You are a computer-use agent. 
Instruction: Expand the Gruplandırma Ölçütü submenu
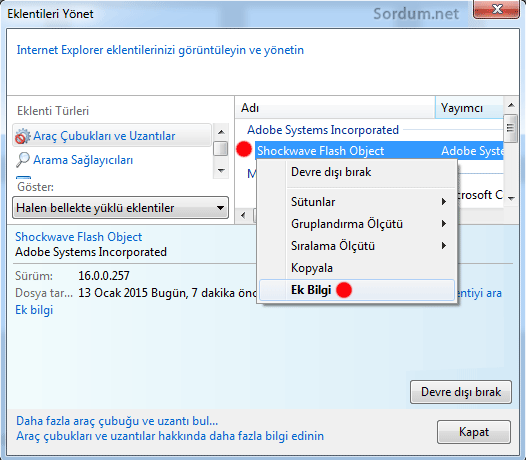[357, 224]
